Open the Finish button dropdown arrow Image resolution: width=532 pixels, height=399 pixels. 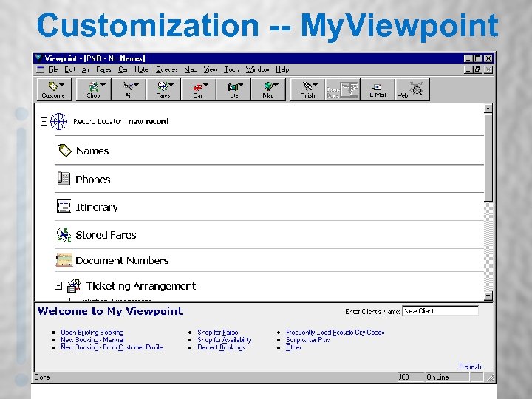point(316,85)
